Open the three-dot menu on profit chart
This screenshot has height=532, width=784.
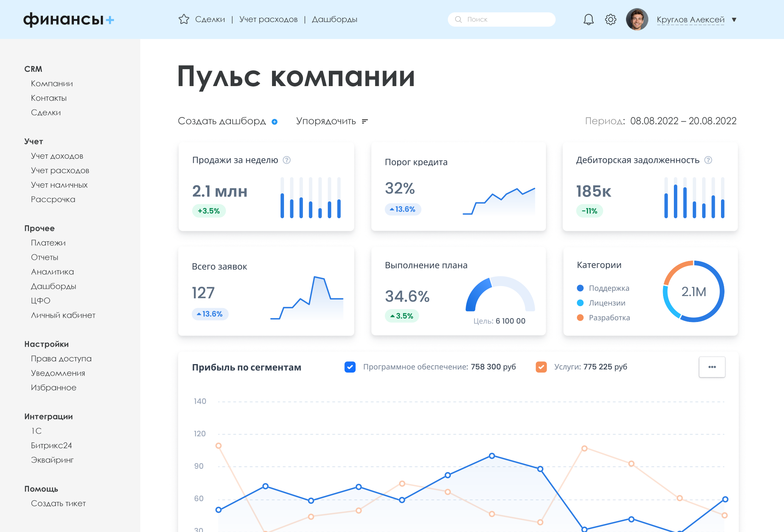tap(712, 367)
